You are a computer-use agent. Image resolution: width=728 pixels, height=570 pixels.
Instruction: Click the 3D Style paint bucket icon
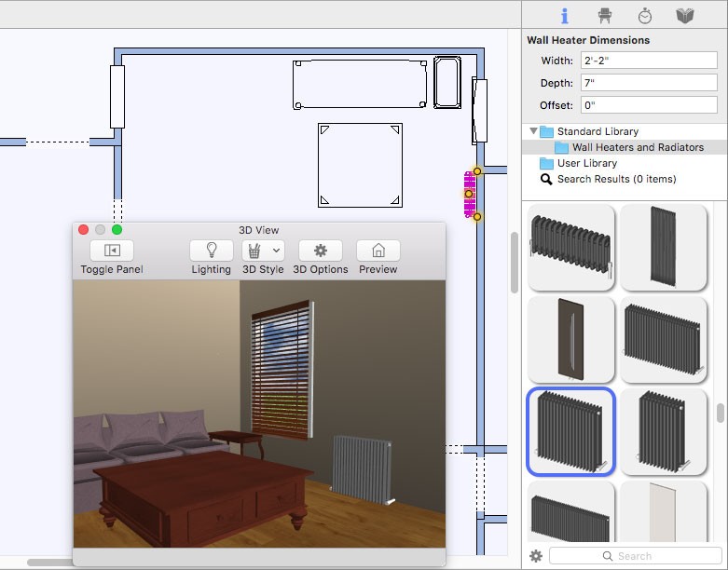click(254, 251)
